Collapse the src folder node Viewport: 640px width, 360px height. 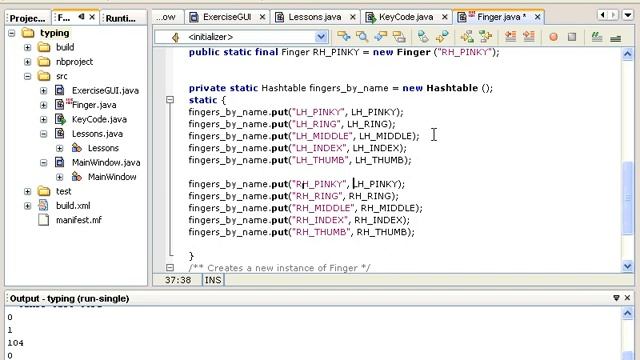(x=27, y=76)
